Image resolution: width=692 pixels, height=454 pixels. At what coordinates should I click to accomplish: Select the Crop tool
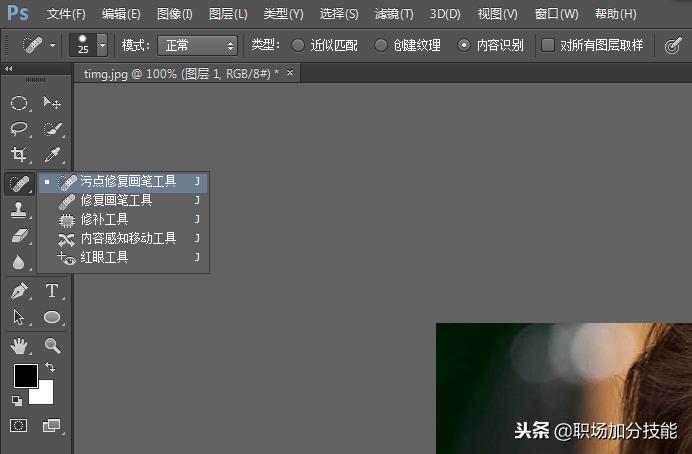click(19, 154)
